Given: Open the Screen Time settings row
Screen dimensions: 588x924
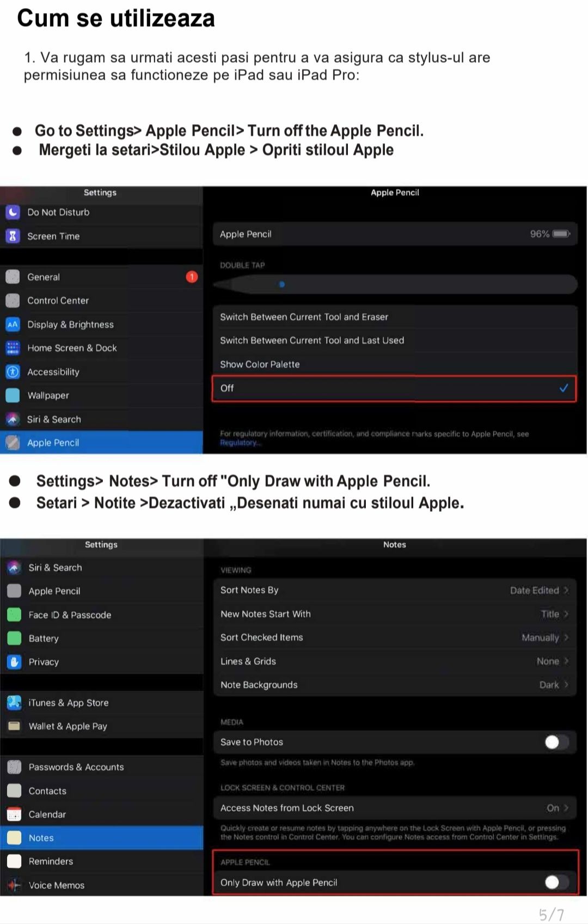Looking at the screenshot, I should [101, 236].
